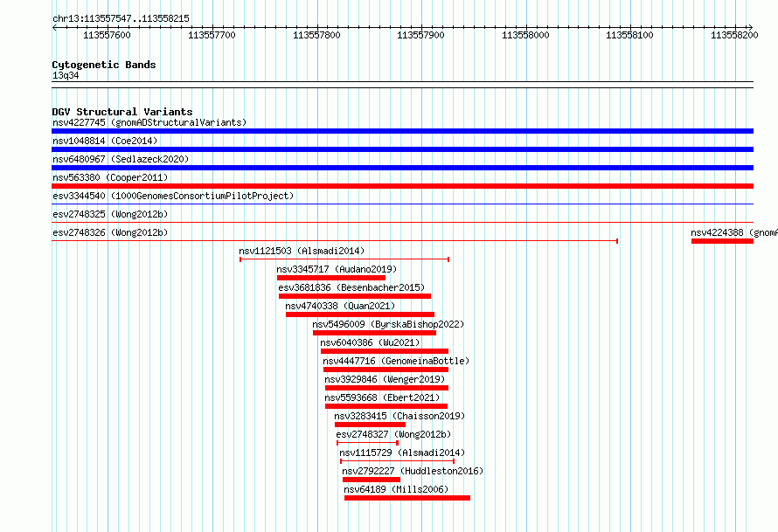Click ruler position 113557700
This screenshot has width=778, height=532.
click(212, 35)
